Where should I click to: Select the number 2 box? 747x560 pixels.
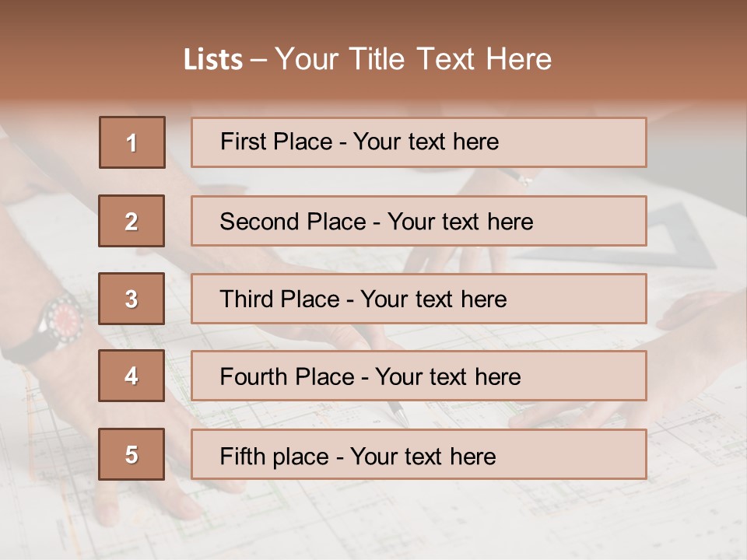click(x=132, y=221)
